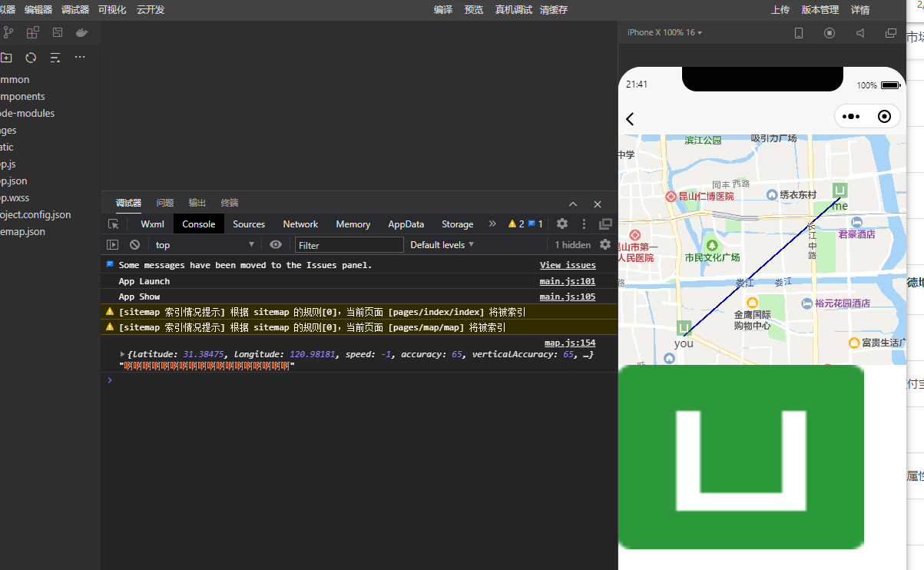Toggle the console sidebar panel icon

[x=113, y=244]
